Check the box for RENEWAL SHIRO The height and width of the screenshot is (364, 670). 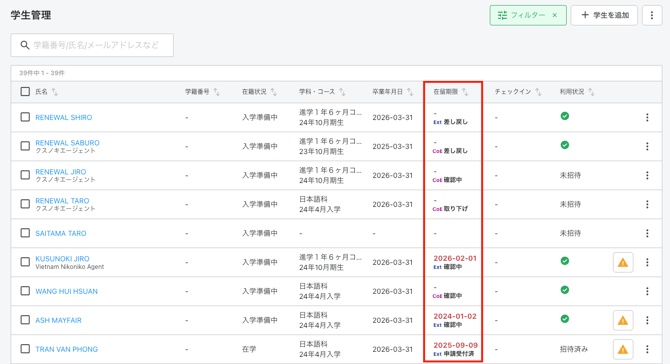pos(25,117)
